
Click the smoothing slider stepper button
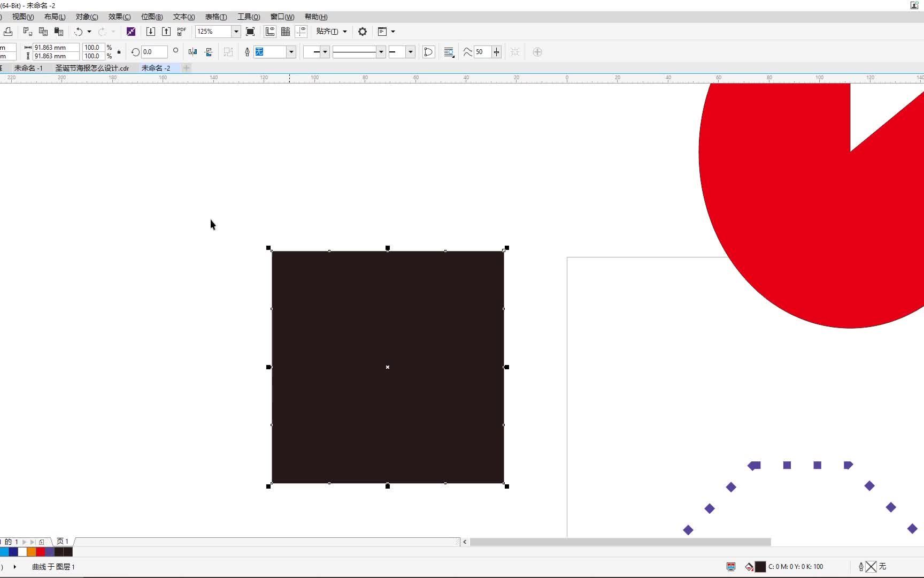[x=497, y=52]
